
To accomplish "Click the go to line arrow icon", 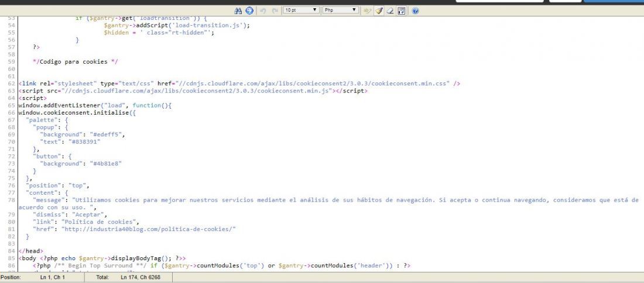I will pyautogui.click(x=249, y=11).
